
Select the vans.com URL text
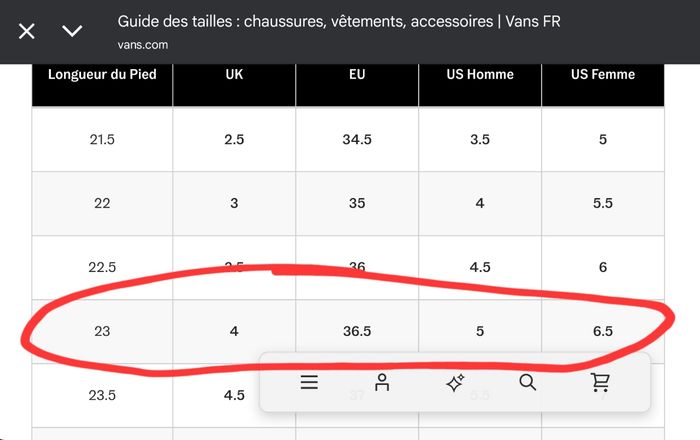tap(143, 45)
